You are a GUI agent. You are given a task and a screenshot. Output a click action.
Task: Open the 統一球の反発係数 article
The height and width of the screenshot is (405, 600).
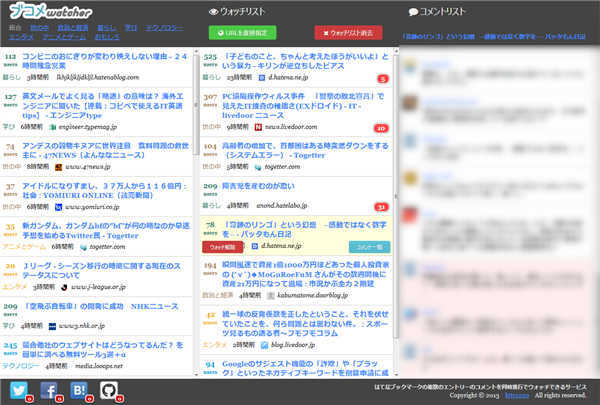click(x=305, y=324)
